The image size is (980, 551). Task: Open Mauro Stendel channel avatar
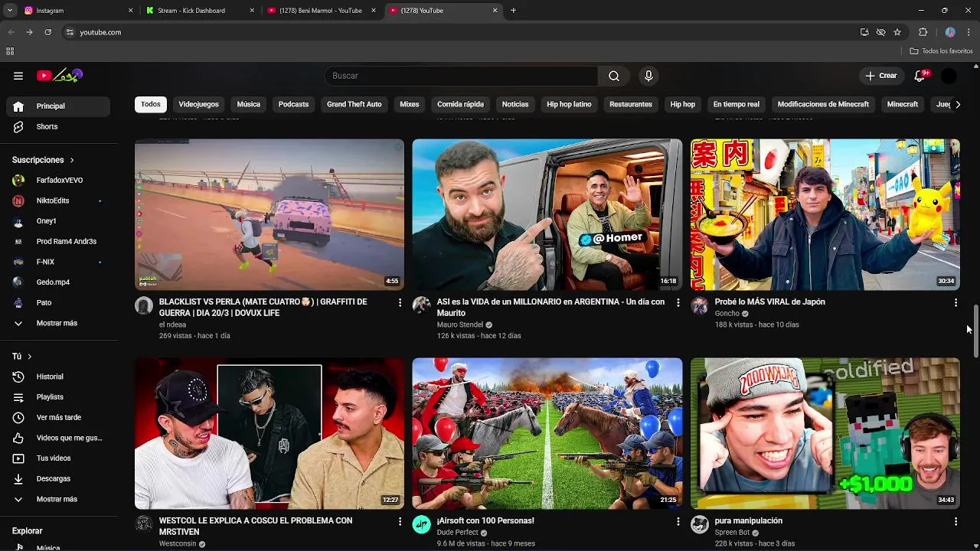[x=421, y=305]
